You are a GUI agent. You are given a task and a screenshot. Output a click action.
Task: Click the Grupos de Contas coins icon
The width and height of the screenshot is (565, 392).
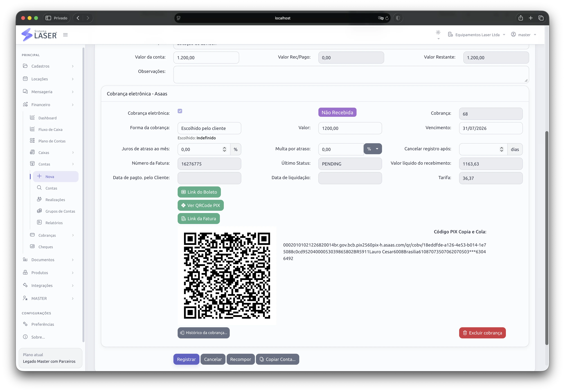point(39,211)
